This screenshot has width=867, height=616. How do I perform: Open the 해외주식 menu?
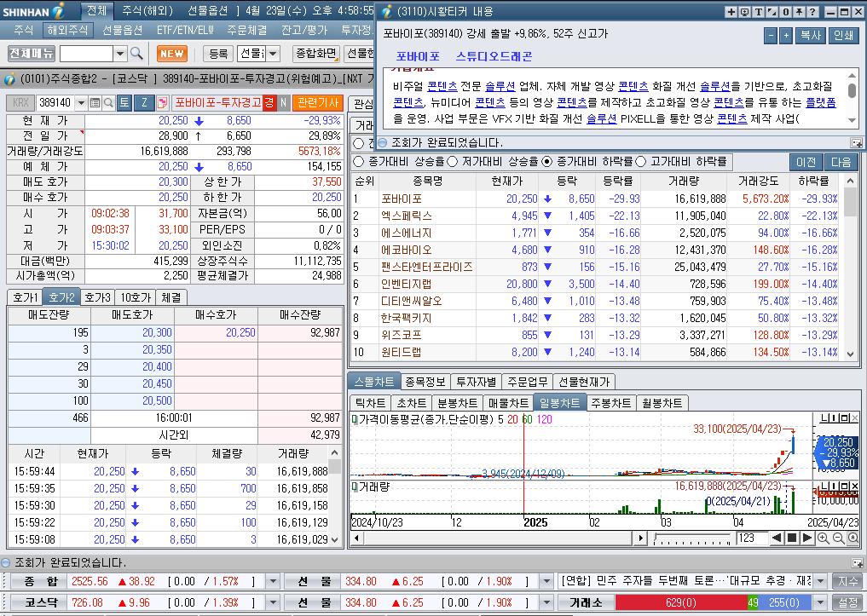[67, 30]
